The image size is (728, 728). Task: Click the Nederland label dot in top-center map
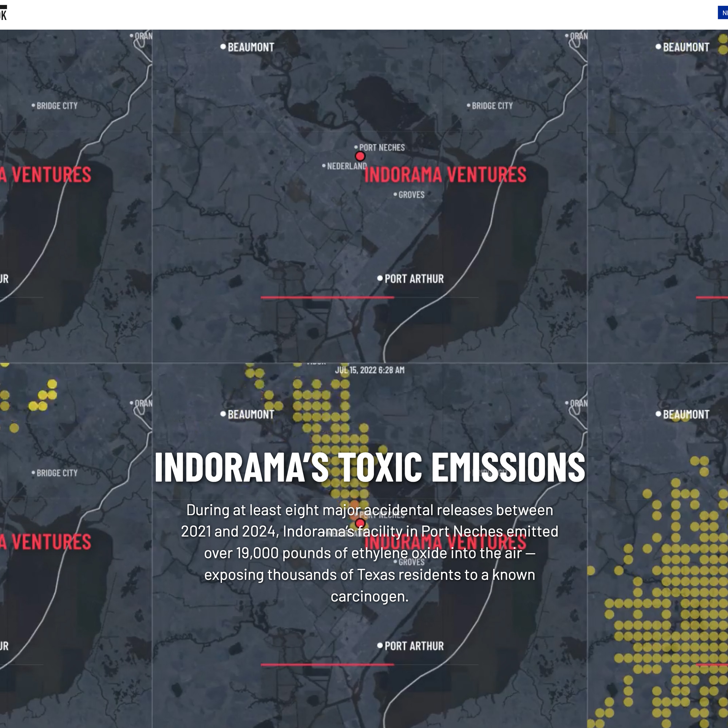point(324,166)
